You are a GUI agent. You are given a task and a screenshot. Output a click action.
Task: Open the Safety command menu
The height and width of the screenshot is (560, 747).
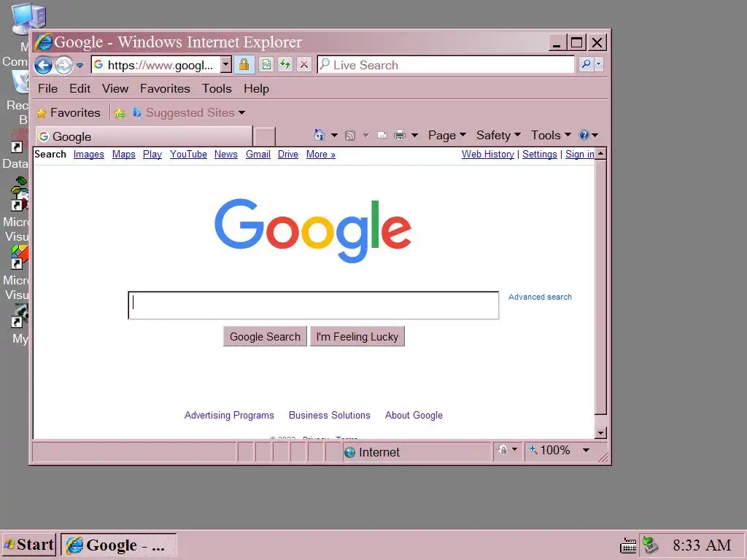(498, 136)
